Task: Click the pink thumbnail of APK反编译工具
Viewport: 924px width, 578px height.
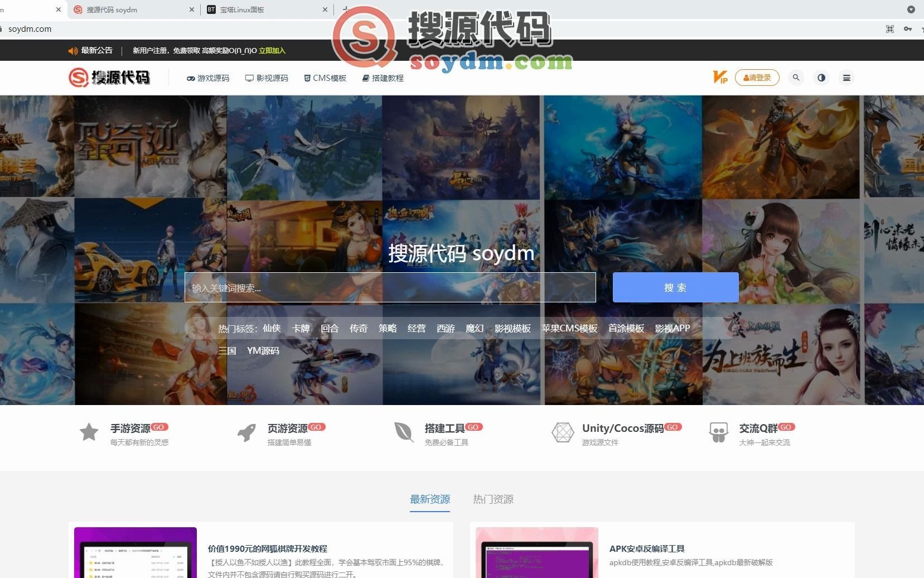Action: [x=537, y=552]
